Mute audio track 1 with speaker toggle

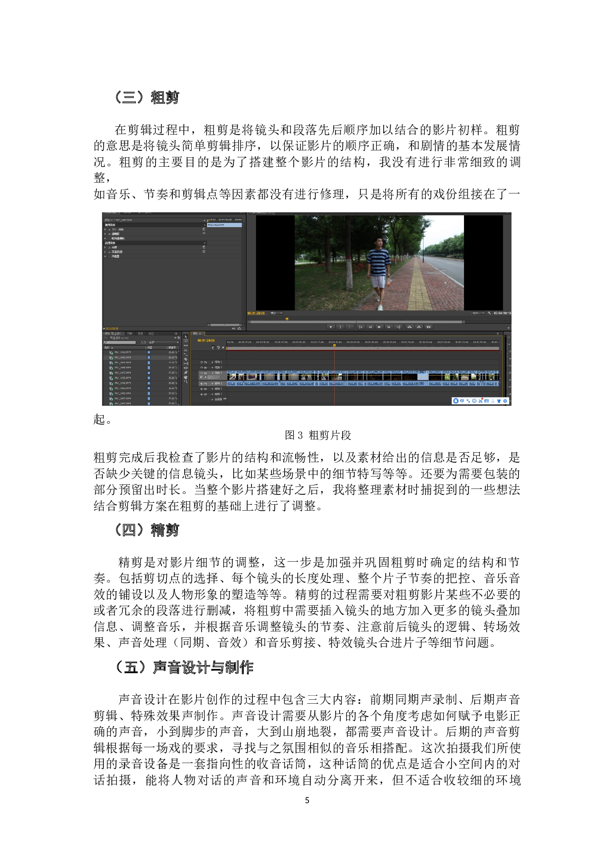[201, 384]
